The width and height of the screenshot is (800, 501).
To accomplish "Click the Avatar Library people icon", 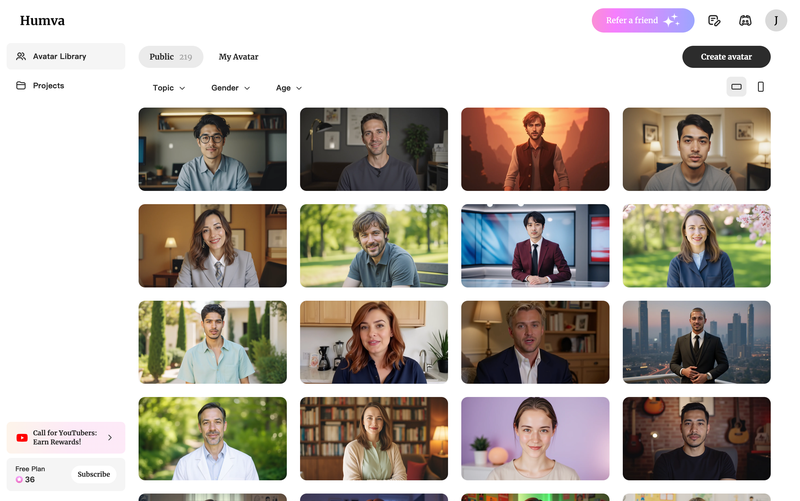I will [x=21, y=56].
